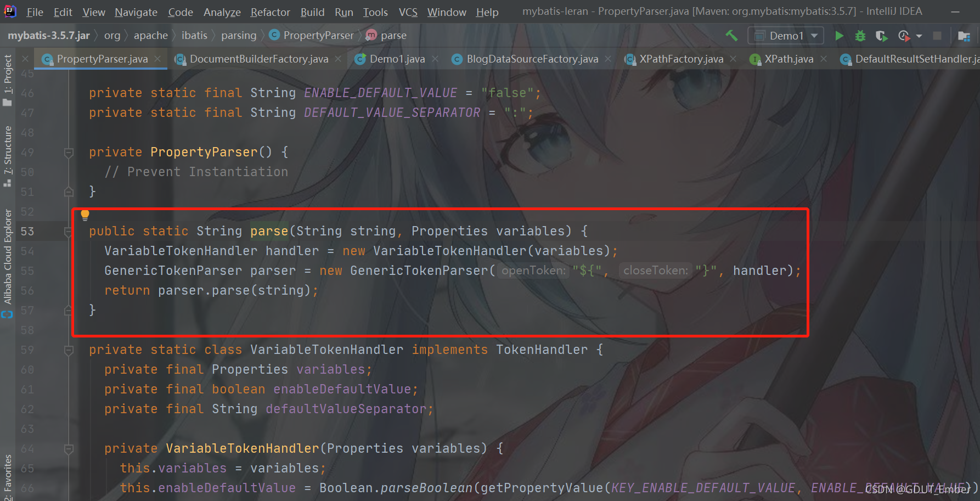Click the openToken: parameter hint
The height and width of the screenshot is (501, 980).
pyautogui.click(x=533, y=271)
